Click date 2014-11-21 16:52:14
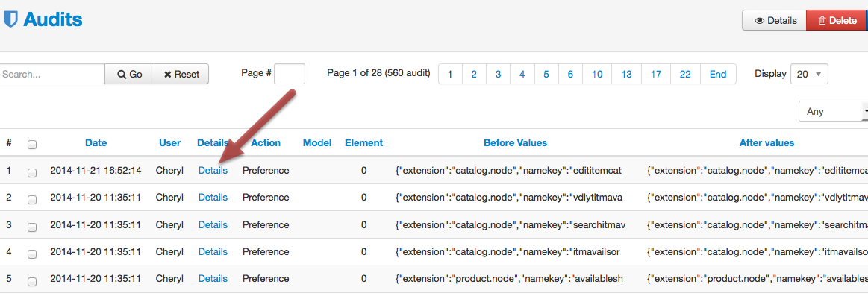868x296 pixels. tap(96, 171)
